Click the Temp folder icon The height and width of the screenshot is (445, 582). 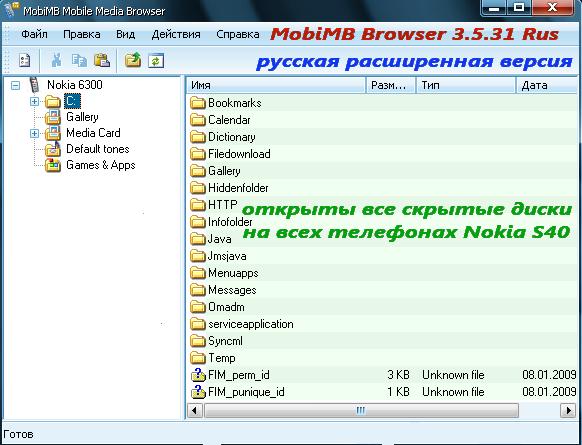[198, 358]
